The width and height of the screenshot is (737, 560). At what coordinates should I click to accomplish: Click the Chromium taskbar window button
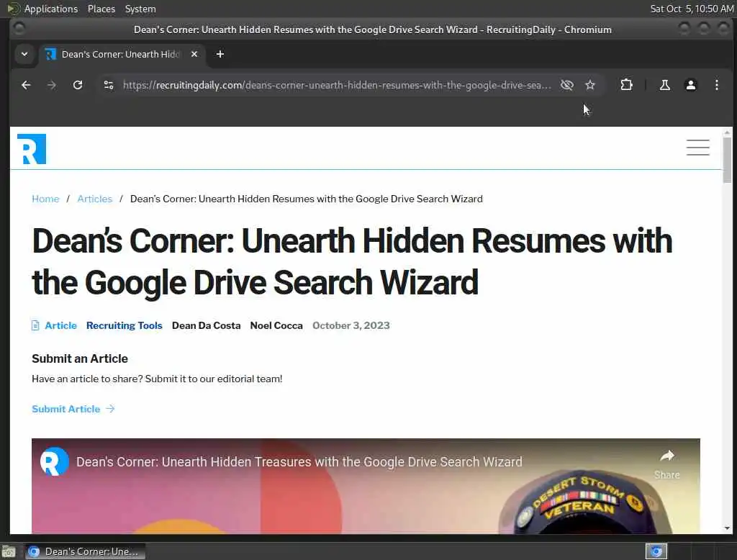[x=85, y=551]
